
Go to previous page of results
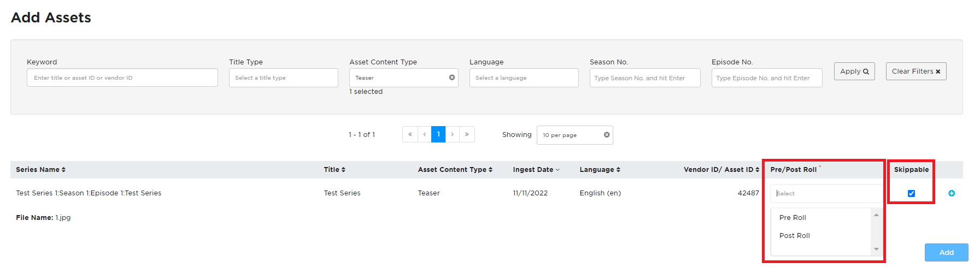[x=425, y=134]
